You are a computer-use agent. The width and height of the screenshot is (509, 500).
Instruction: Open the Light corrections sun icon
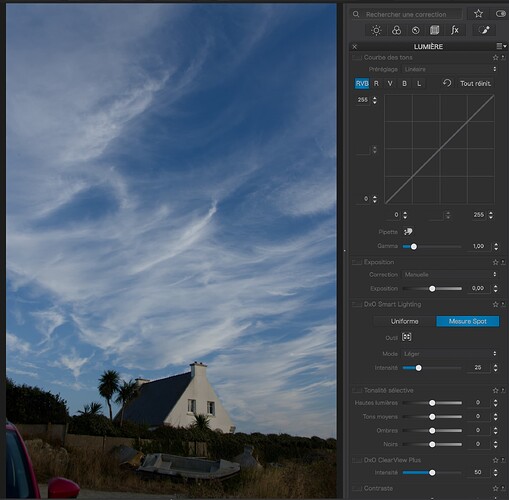376,30
